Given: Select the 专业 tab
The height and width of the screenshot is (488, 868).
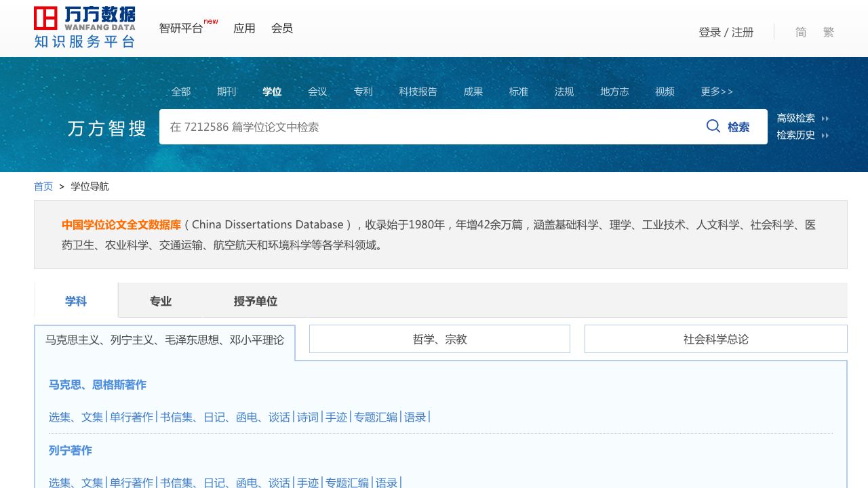Looking at the screenshot, I should coord(161,302).
